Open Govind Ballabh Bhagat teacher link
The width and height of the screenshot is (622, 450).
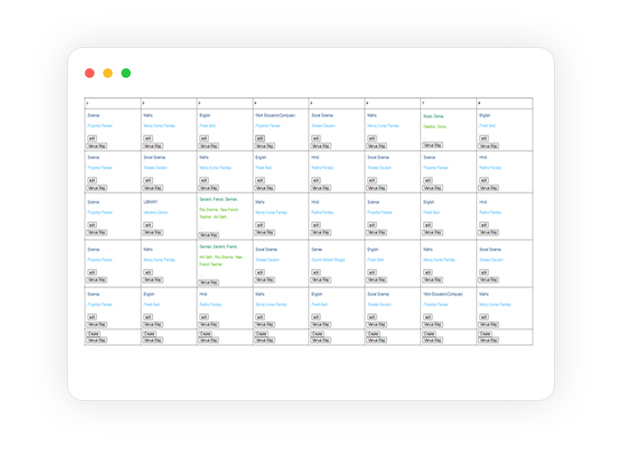328,260
